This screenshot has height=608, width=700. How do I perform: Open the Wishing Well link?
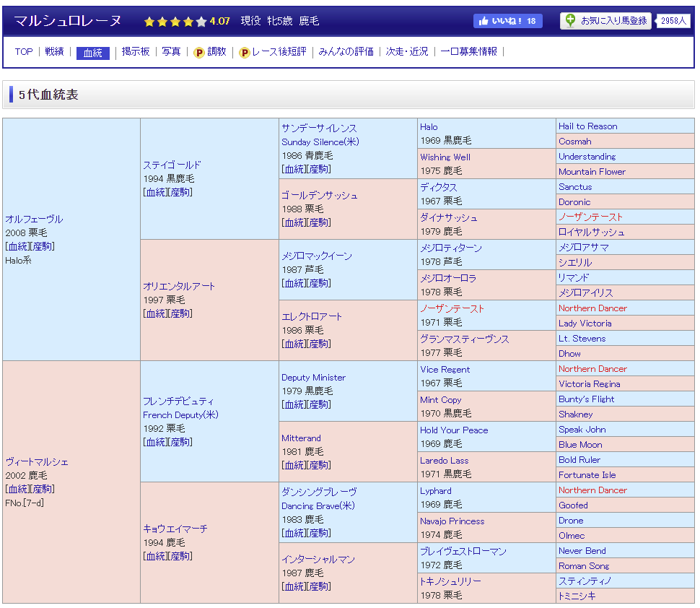point(445,157)
